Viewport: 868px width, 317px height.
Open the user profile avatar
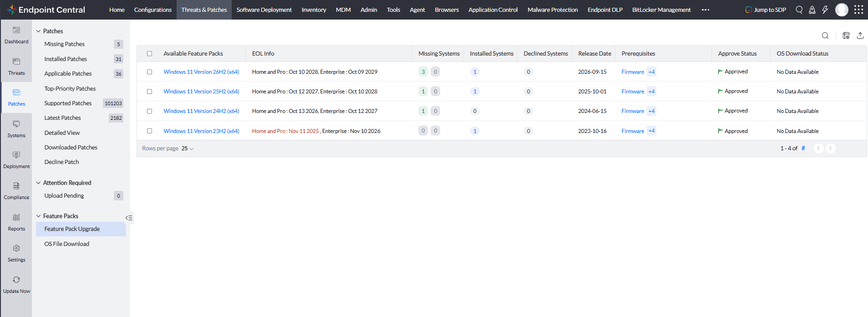click(842, 10)
